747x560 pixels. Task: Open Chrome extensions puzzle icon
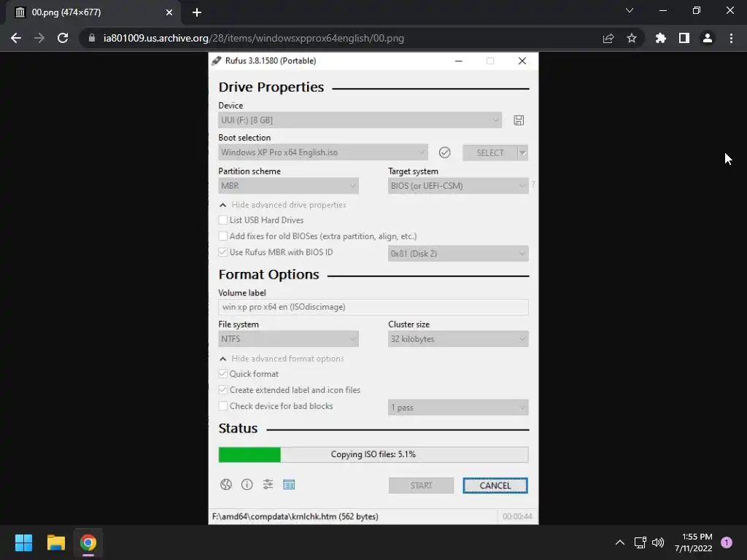point(660,38)
